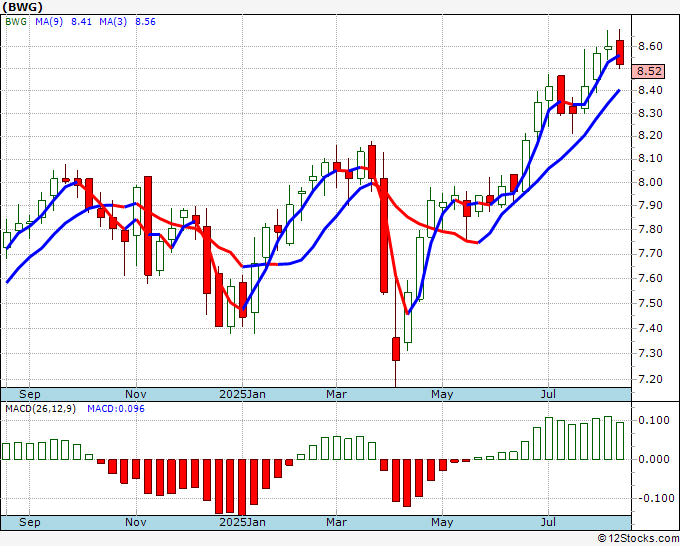Click Nov on the price chart date axis
The width and height of the screenshot is (680, 546).
(136, 394)
